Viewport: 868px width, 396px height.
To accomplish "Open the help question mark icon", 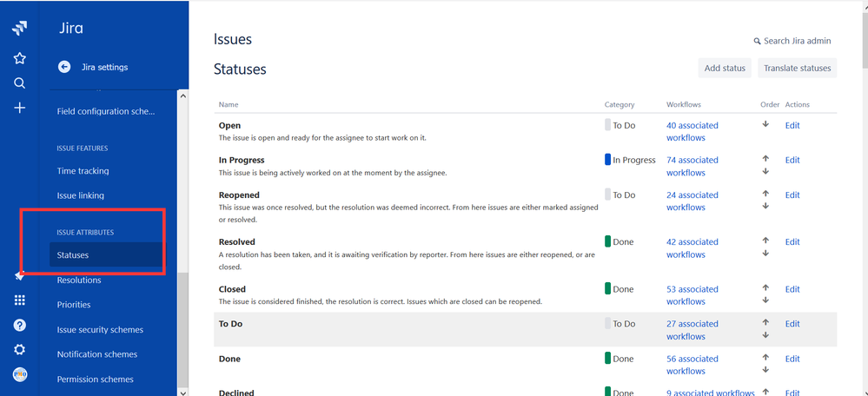I will [19, 325].
